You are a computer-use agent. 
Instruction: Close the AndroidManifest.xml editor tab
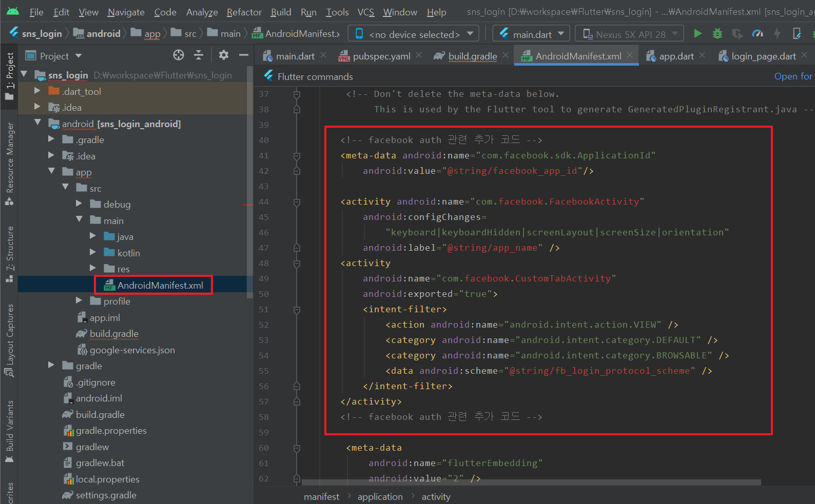coord(630,55)
